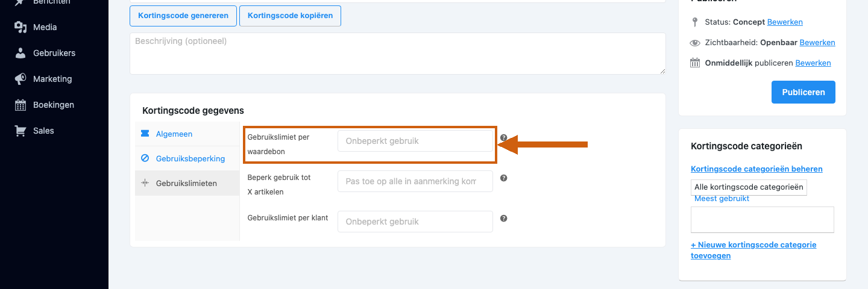Open the Media sidebar icon
The height and width of the screenshot is (289, 868).
click(x=20, y=27)
